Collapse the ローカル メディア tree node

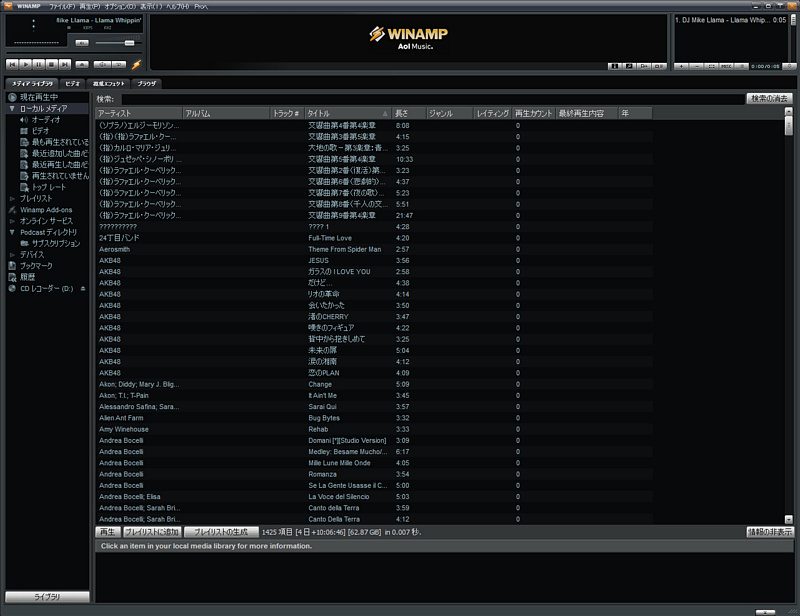coord(12,108)
